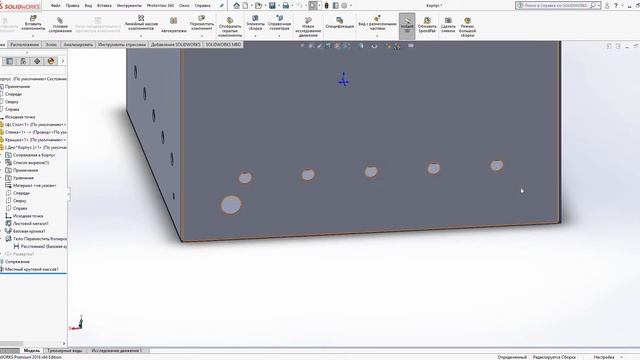This screenshot has height=360, width=640.
Task: Switch to the Анализировать tab
Action: [x=78, y=44]
